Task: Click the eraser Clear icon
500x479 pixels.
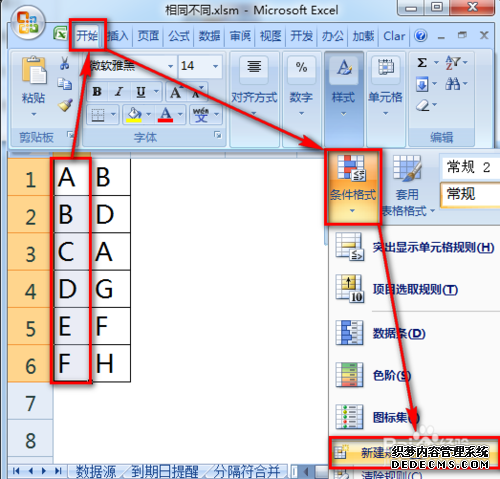Action: pyautogui.click(x=423, y=105)
